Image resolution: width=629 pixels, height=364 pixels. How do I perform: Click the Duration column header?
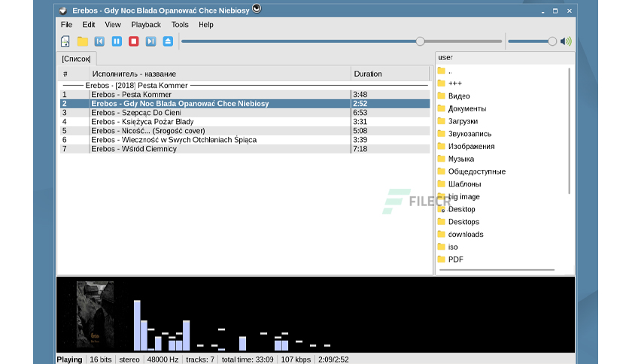(x=390, y=74)
